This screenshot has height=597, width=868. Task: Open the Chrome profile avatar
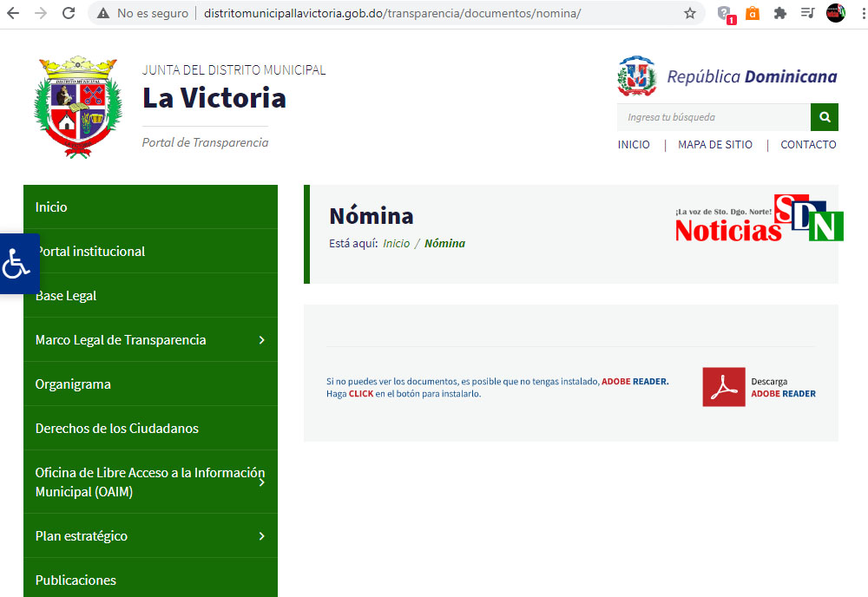tap(835, 13)
